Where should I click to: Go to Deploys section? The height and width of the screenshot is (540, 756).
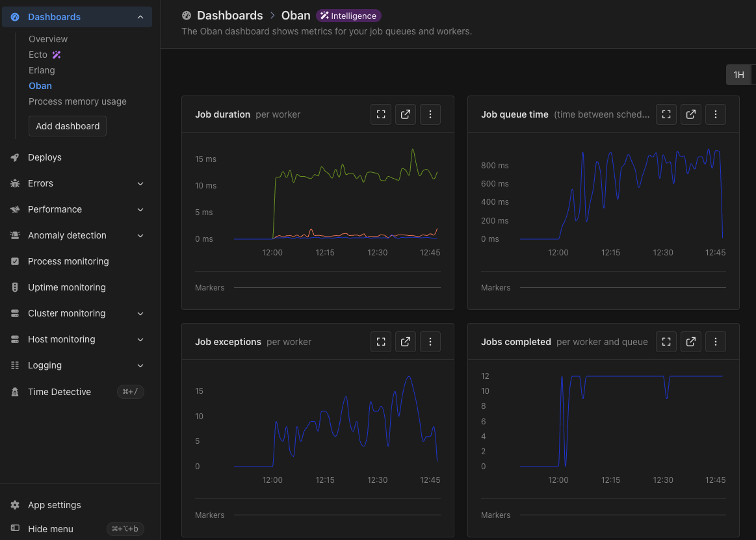click(45, 158)
